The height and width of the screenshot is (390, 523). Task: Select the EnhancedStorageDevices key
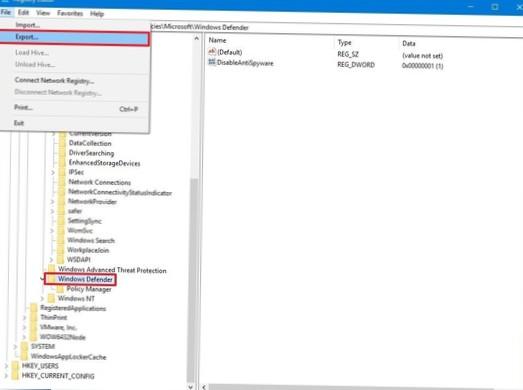pos(104,163)
